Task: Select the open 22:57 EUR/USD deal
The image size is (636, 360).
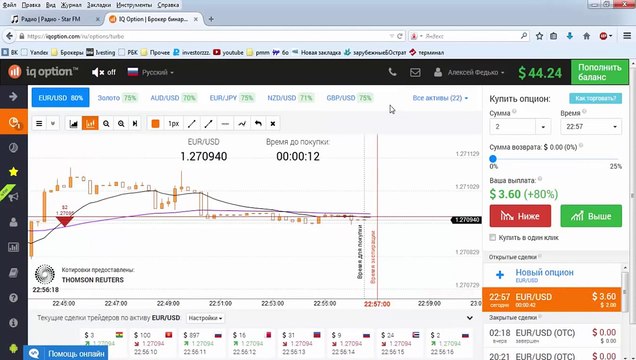Action: tap(552, 300)
